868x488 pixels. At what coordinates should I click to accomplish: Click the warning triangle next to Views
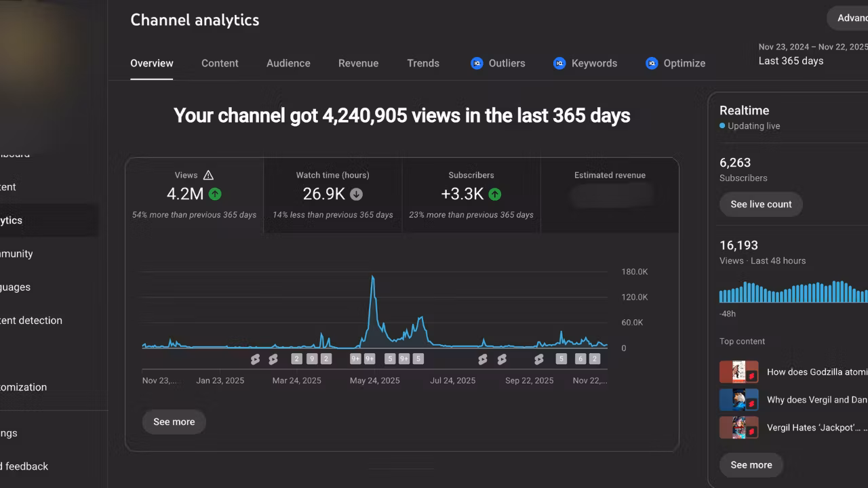[x=208, y=175]
